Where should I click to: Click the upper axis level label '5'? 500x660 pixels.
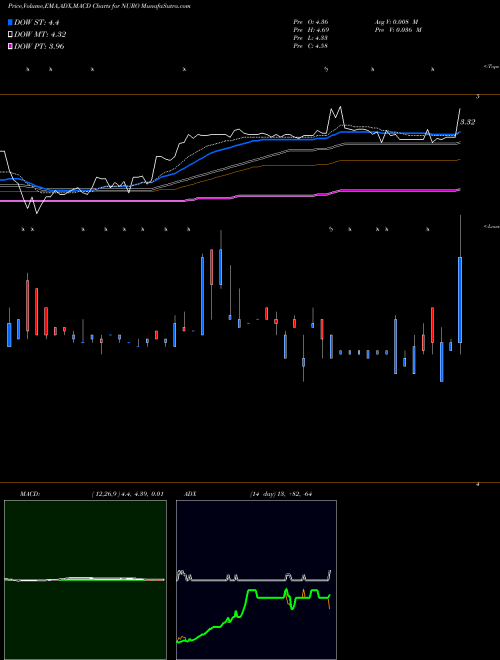tap(478, 97)
